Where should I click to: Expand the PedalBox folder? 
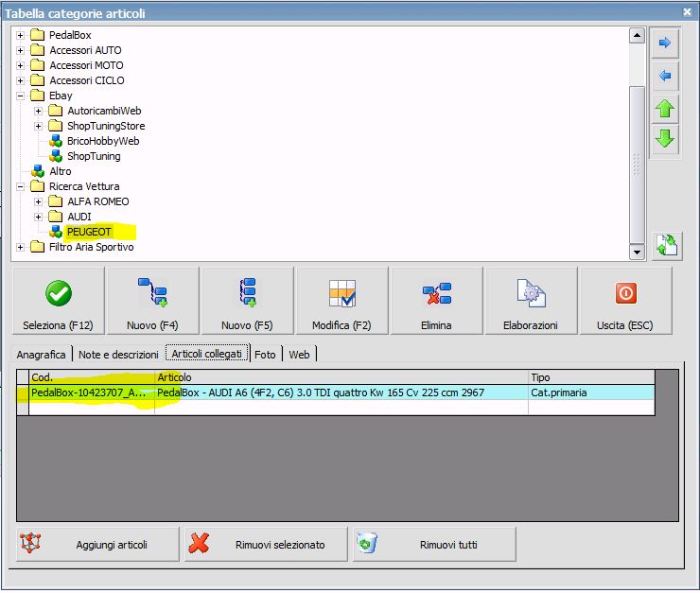pos(20,35)
